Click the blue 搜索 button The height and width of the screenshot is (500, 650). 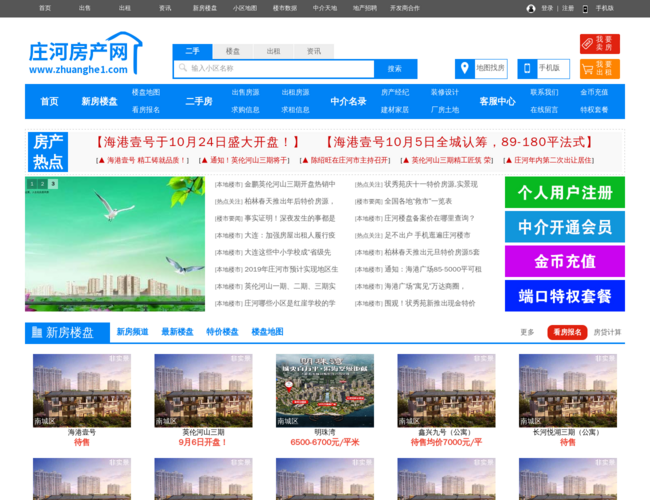pyautogui.click(x=395, y=69)
